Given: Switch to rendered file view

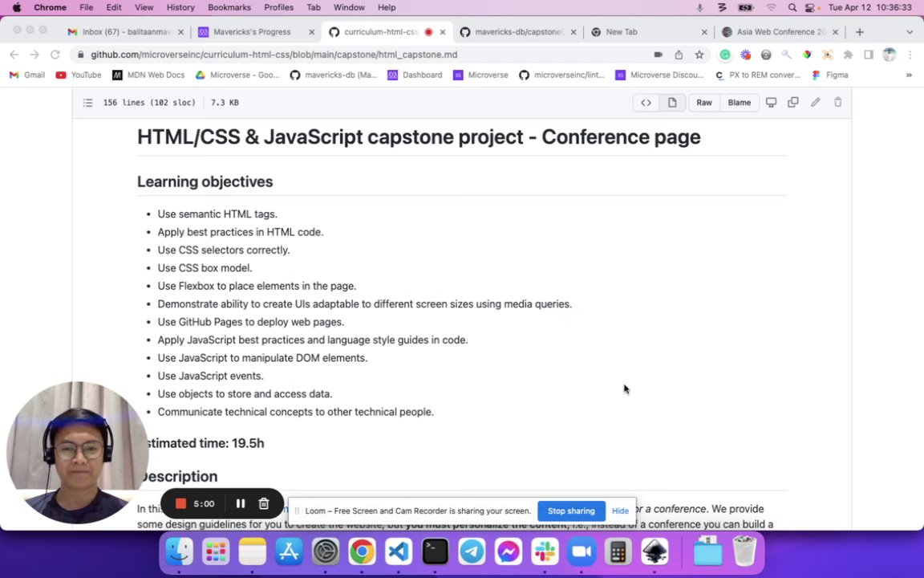Looking at the screenshot, I should pyautogui.click(x=672, y=103).
